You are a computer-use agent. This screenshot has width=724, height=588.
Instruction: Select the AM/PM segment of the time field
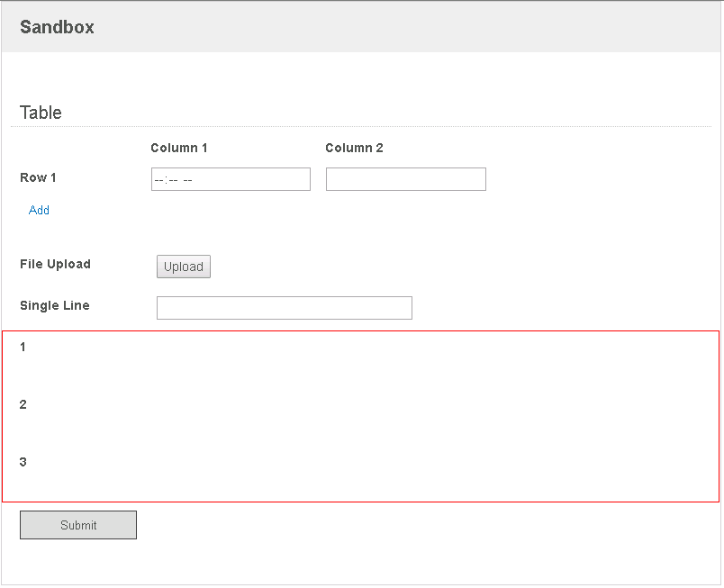click(187, 180)
